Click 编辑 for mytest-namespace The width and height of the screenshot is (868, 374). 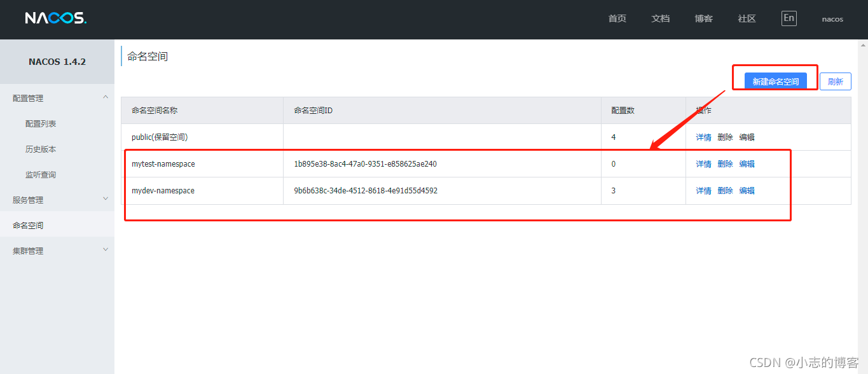[x=747, y=164]
